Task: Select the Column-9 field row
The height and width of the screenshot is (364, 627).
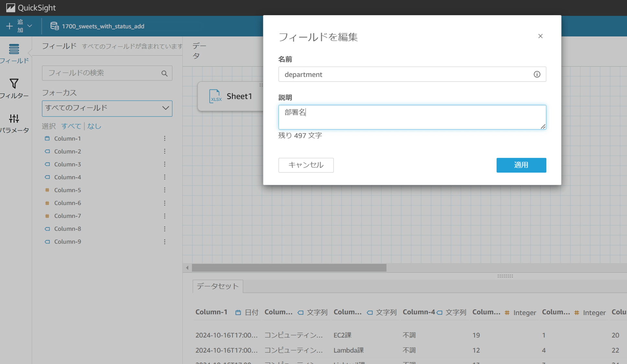Action: pyautogui.click(x=107, y=242)
